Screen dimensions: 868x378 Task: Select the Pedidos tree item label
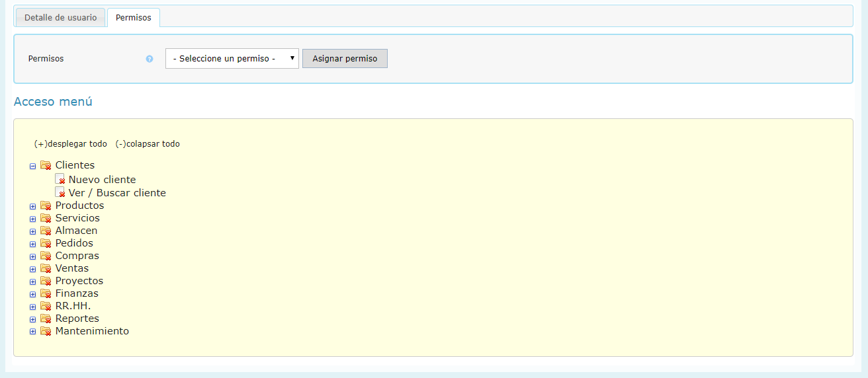tap(74, 243)
